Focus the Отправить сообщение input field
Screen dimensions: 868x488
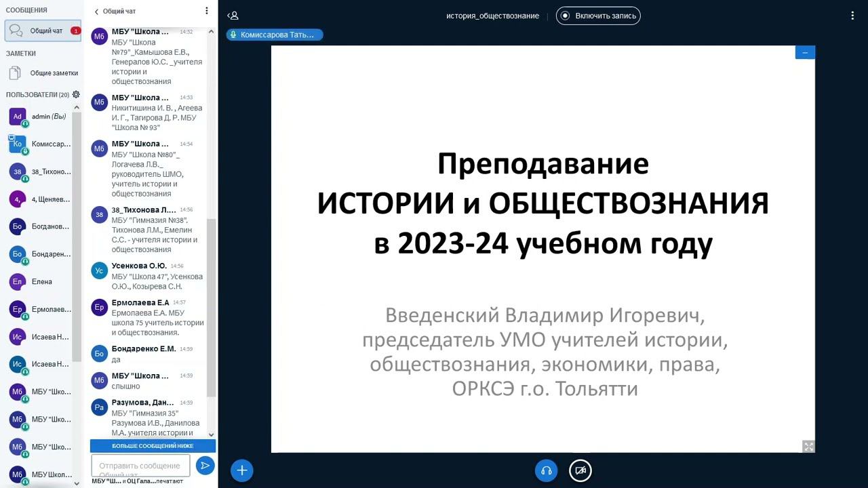[x=140, y=466]
